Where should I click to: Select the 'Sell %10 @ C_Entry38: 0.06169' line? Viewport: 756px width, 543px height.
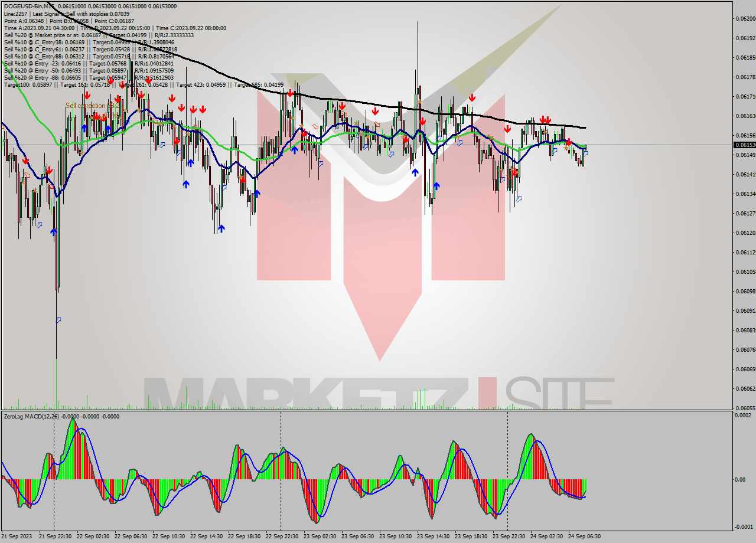click(x=89, y=42)
